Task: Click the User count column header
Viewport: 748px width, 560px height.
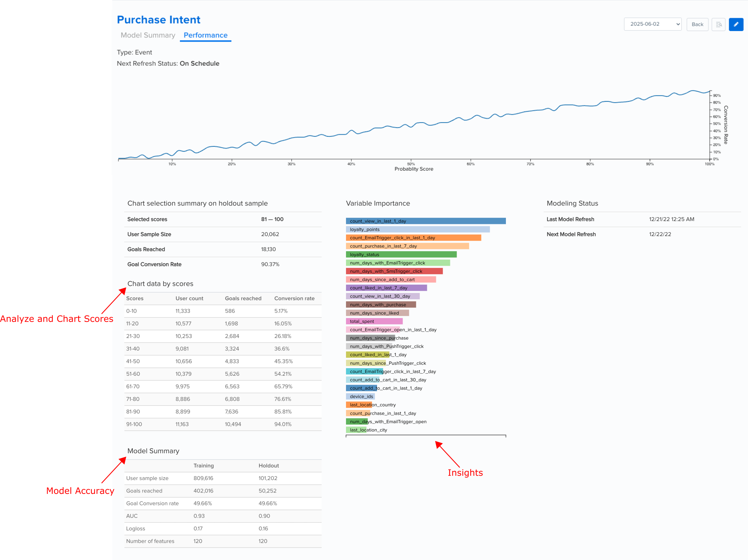Action: click(x=189, y=298)
